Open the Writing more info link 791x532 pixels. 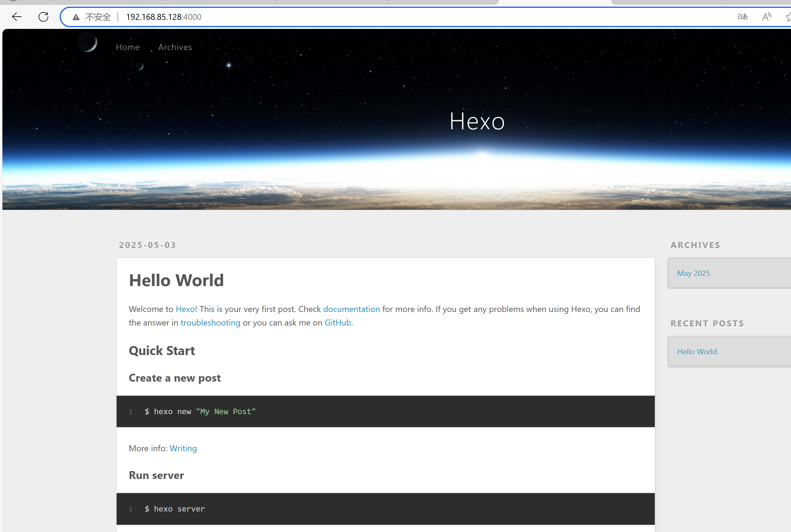click(183, 448)
